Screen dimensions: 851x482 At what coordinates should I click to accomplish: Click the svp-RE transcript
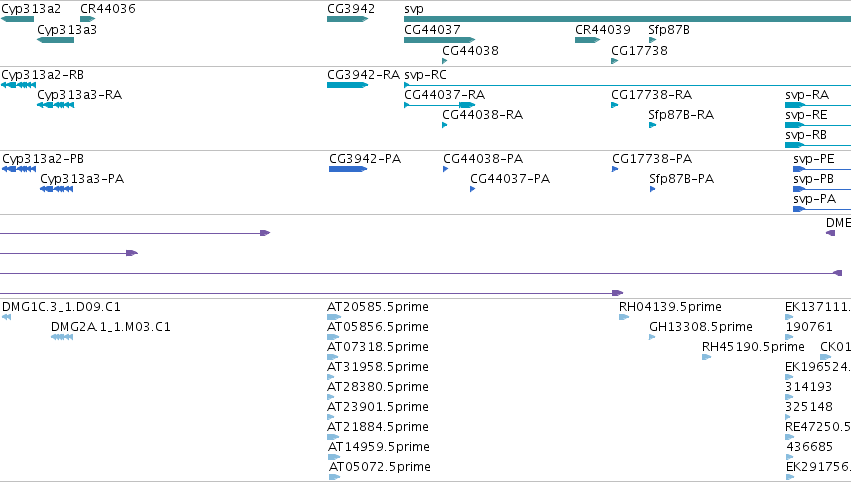[x=818, y=125]
